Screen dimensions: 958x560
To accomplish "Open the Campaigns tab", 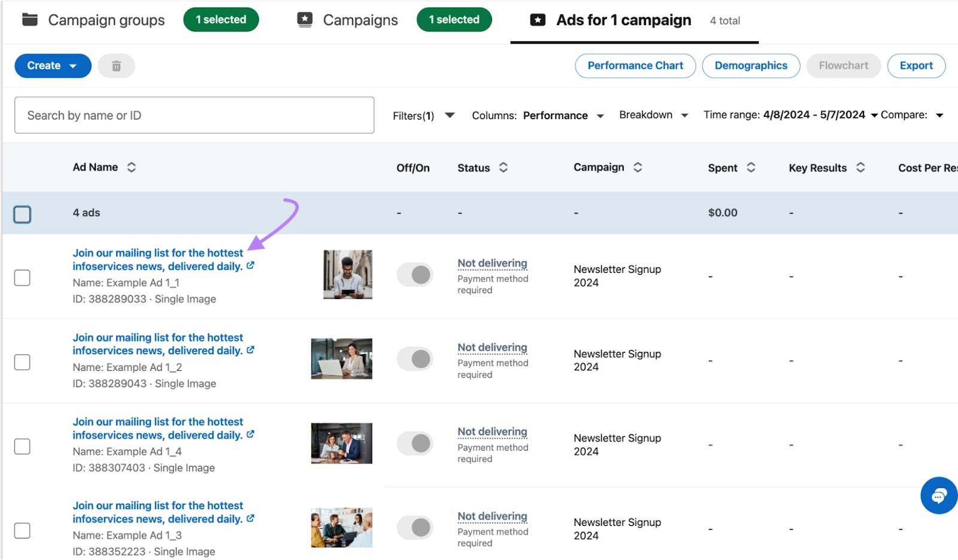I will 359,20.
